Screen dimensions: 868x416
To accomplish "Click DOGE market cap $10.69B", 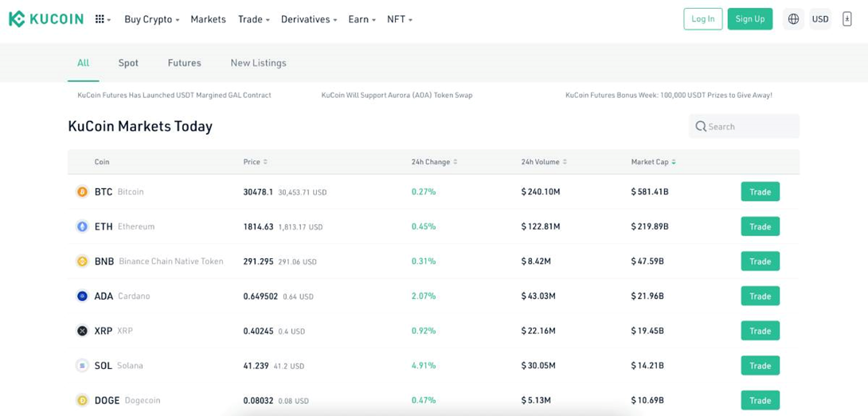I will (x=647, y=400).
